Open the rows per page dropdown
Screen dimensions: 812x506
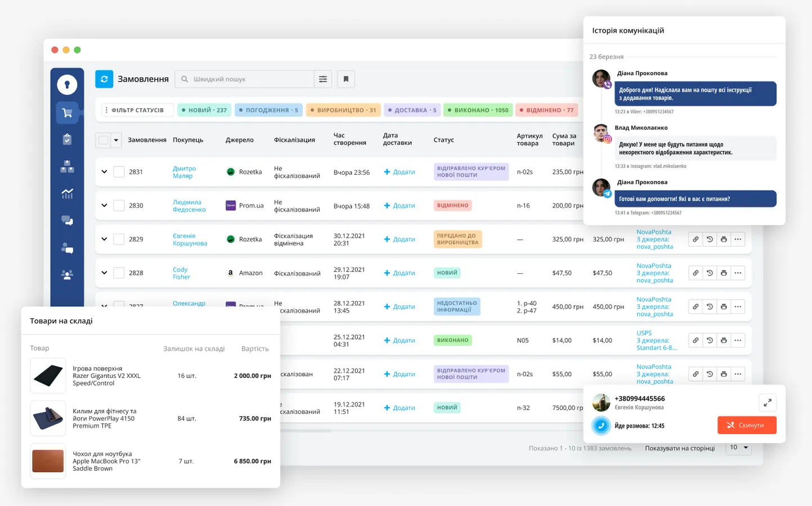738,448
